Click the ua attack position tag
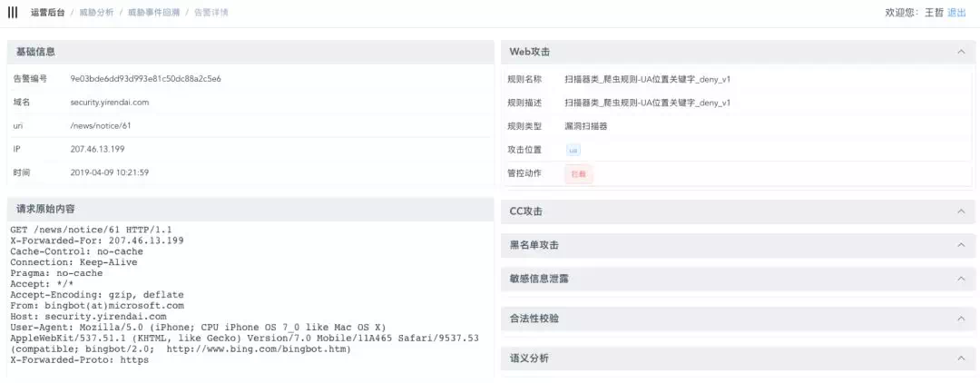Screen dimensions: 980x383 (573, 150)
